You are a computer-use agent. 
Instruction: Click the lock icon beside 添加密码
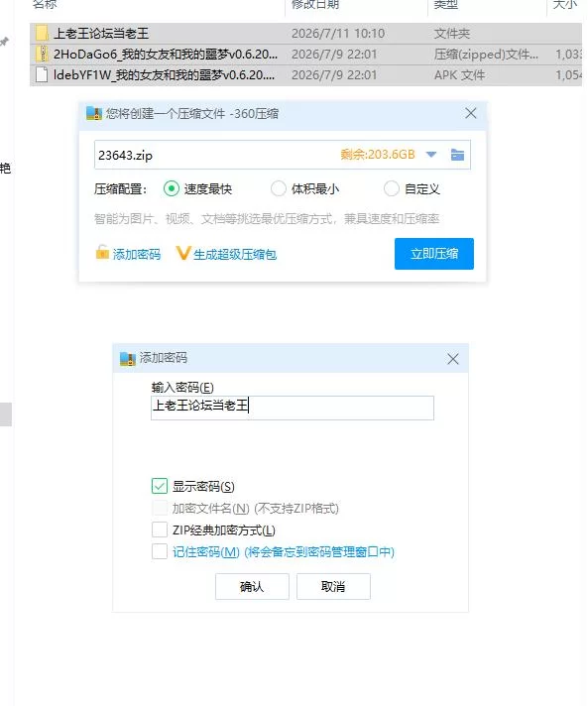(x=102, y=253)
